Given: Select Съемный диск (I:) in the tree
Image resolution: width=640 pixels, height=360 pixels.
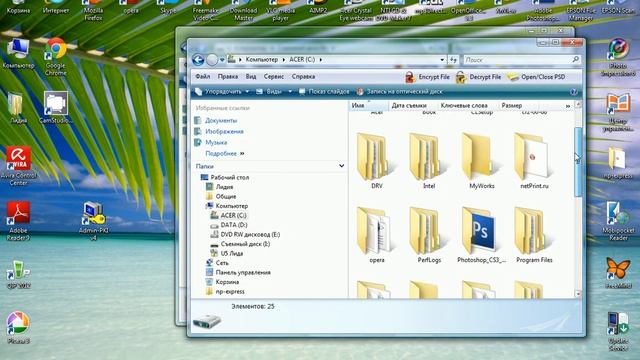Looking at the screenshot, I should coord(245,244).
